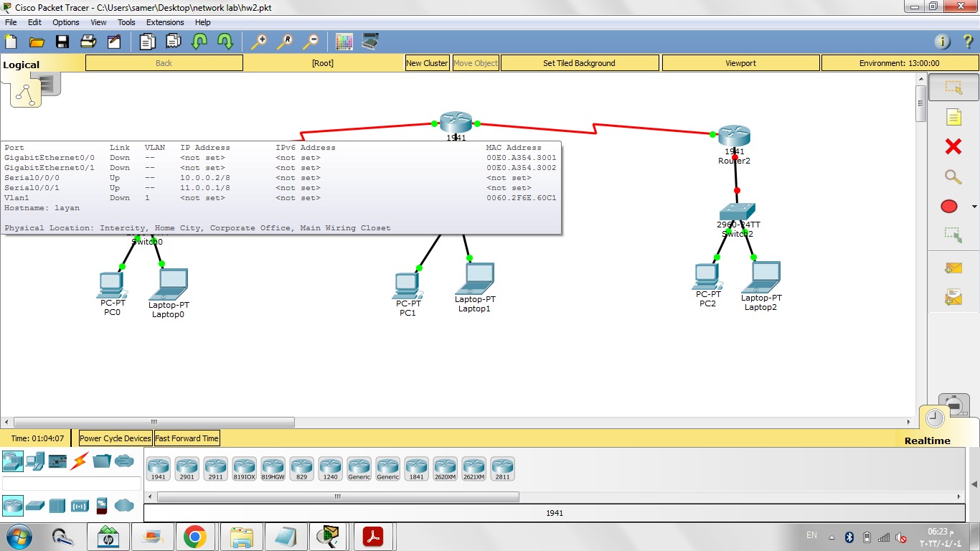
Task: Open the Options menu
Action: [x=66, y=22]
